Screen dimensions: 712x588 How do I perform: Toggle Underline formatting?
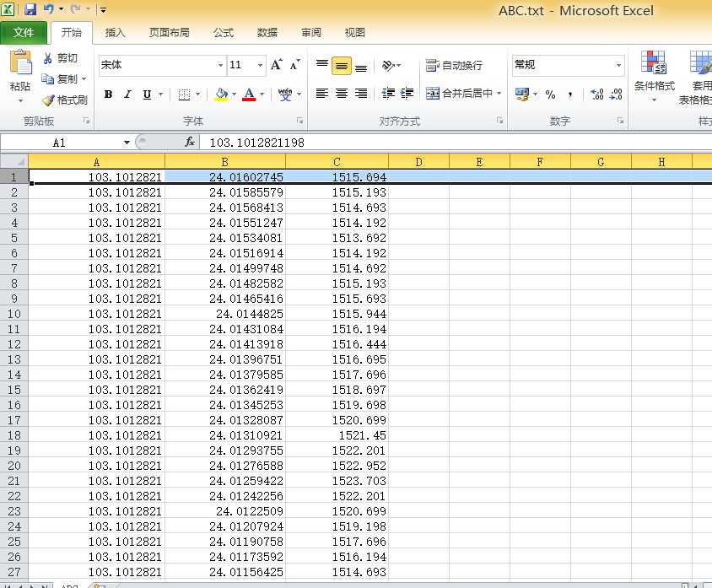147,94
